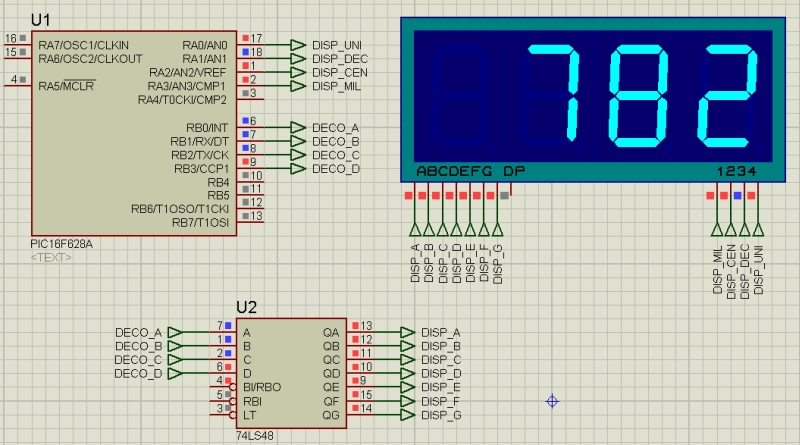Click the DISP_UNI terminal label at RA0

click(x=337, y=45)
